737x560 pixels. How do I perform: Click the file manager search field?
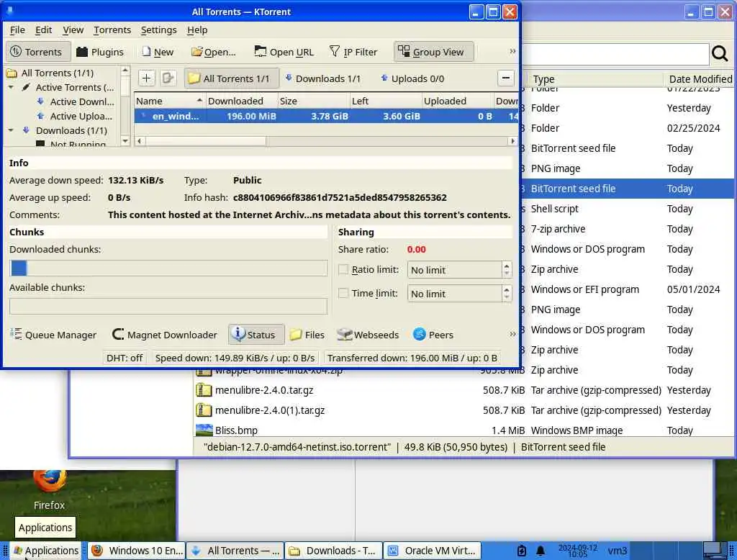click(615, 55)
